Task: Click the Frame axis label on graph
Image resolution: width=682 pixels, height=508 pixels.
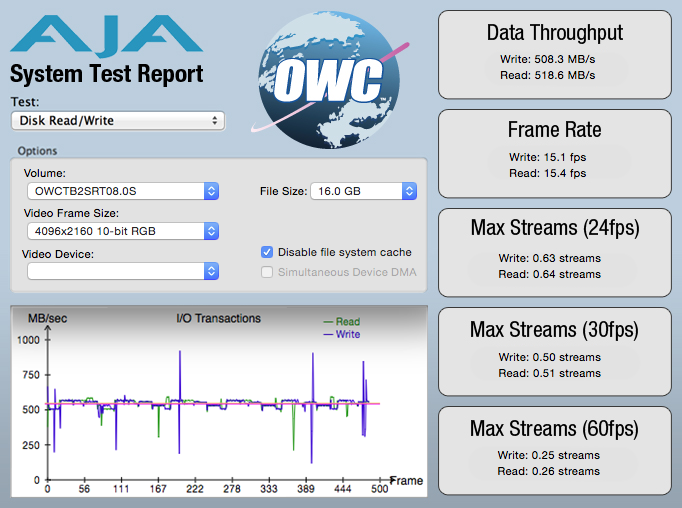Action: click(x=406, y=481)
